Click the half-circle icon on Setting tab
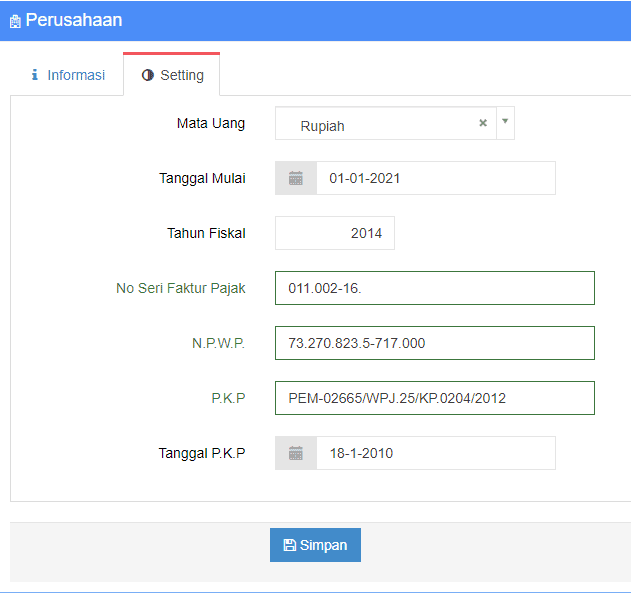This screenshot has width=631, height=593. (148, 75)
